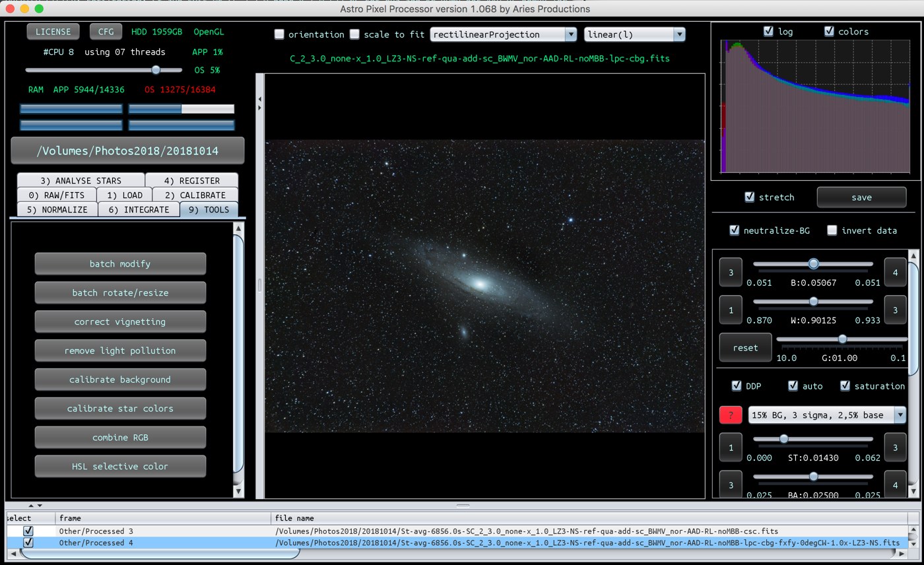Screen dimensions: 924x565
Task: Uncheck the auto checkbox
Action: [x=793, y=385]
